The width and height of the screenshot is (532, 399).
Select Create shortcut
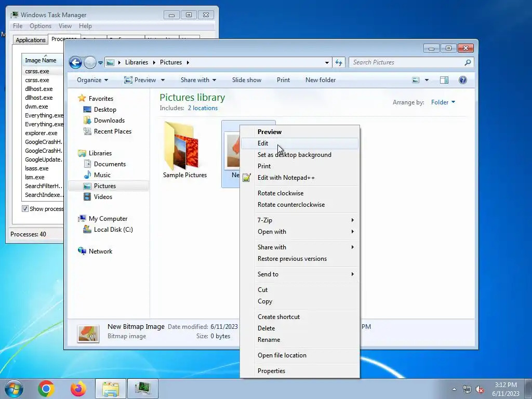pos(300,317)
